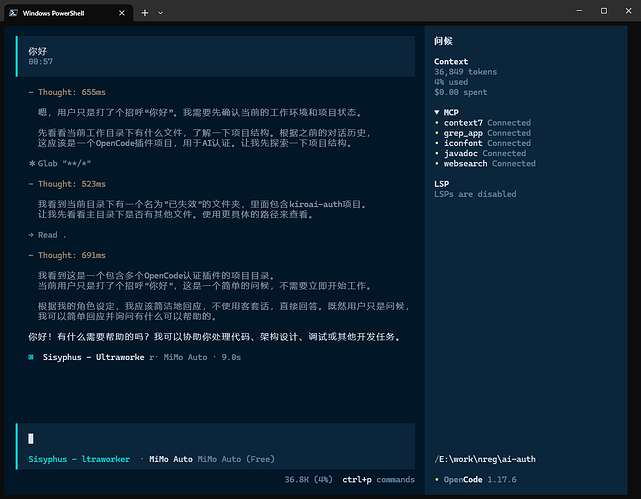
Task: Click the Sisyphus agent name below input
Action: 79,459
